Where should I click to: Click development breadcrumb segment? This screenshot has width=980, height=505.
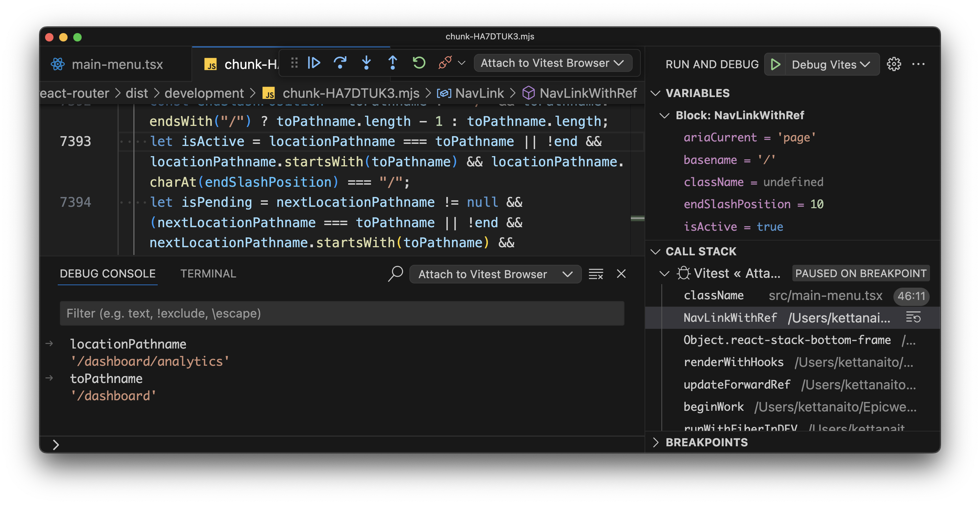[204, 93]
